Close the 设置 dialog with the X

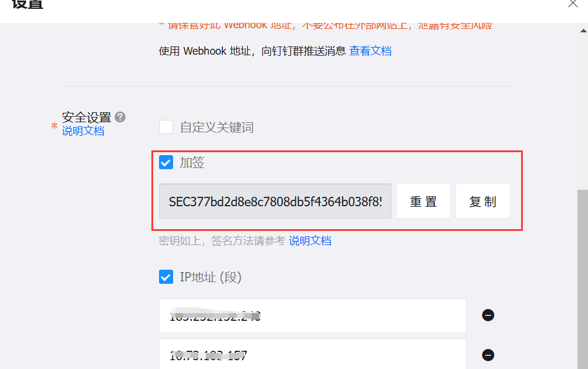pos(573,4)
